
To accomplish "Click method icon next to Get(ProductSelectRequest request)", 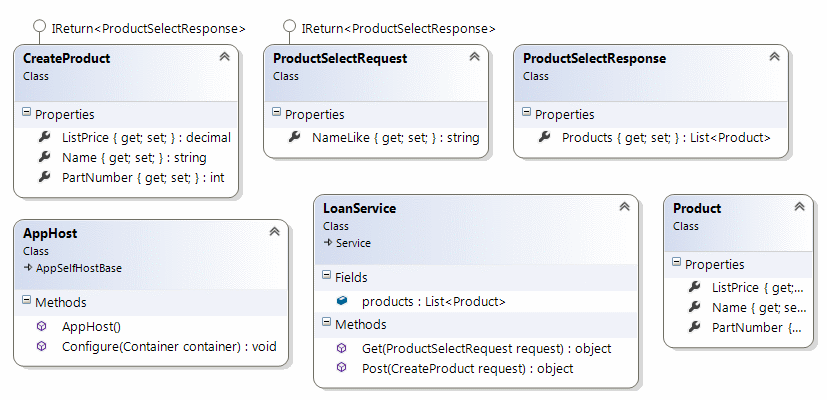I will pos(342,349).
